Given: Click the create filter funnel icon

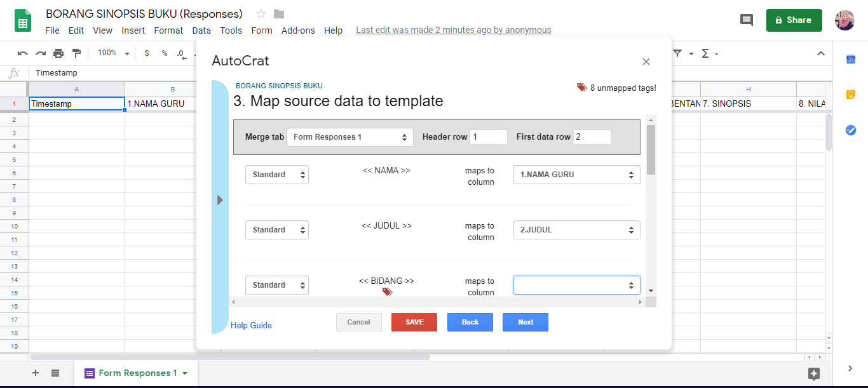Looking at the screenshot, I should click(x=677, y=53).
